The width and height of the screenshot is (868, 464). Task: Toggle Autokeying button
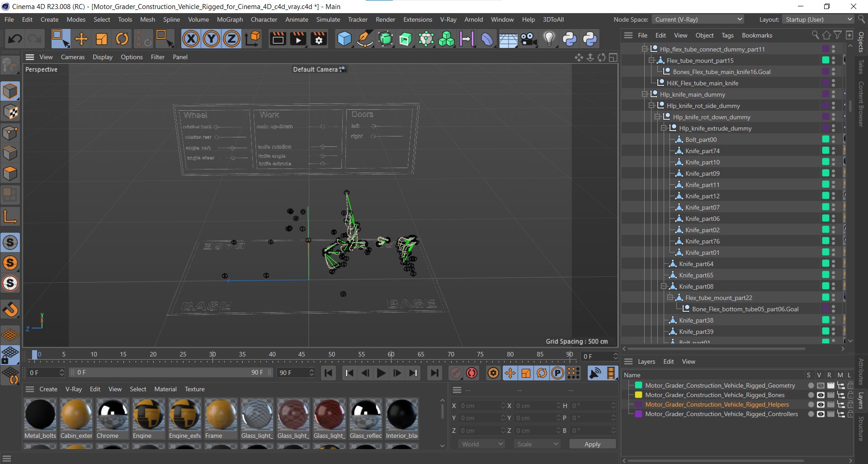tap(472, 373)
